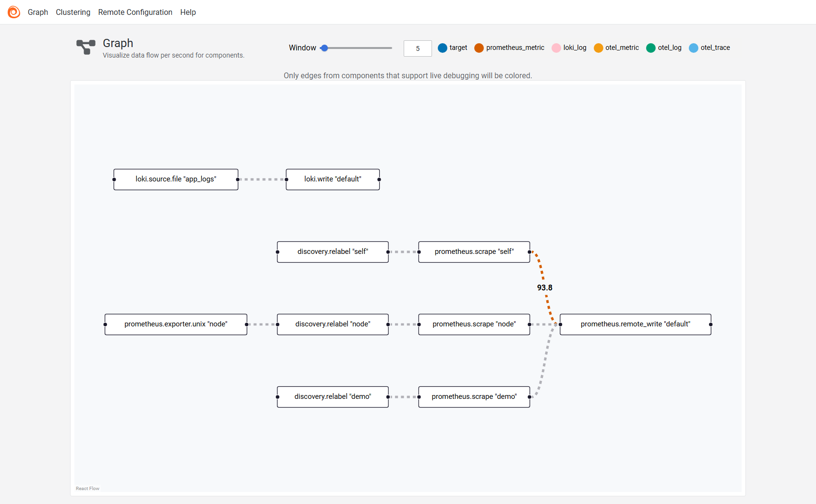816x504 pixels.
Task: Click the prometheus_metric legend swatch
Action: (x=479, y=48)
